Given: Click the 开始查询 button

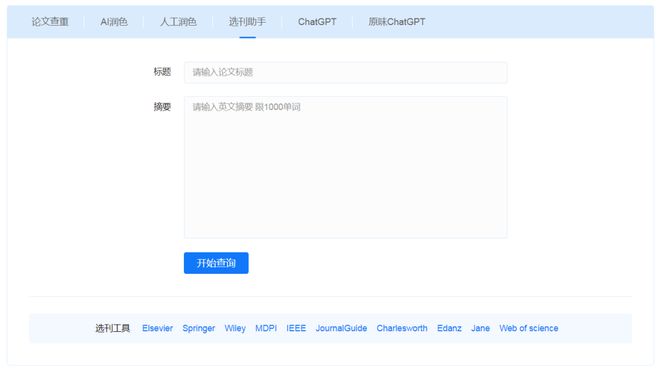Looking at the screenshot, I should (x=216, y=263).
